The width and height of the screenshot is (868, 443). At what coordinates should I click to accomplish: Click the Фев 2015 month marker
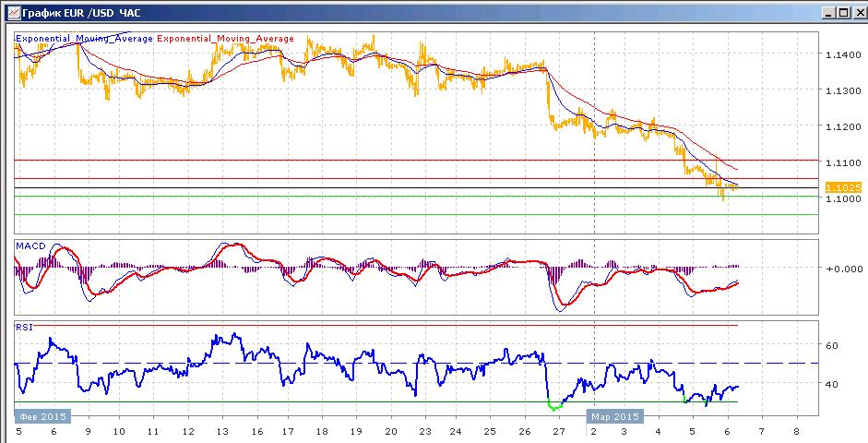(x=42, y=416)
